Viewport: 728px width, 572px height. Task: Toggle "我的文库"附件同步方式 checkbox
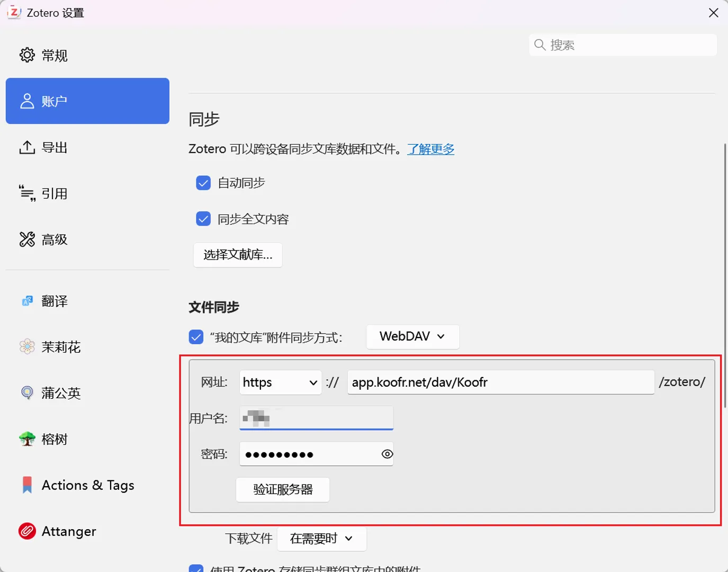pos(196,337)
